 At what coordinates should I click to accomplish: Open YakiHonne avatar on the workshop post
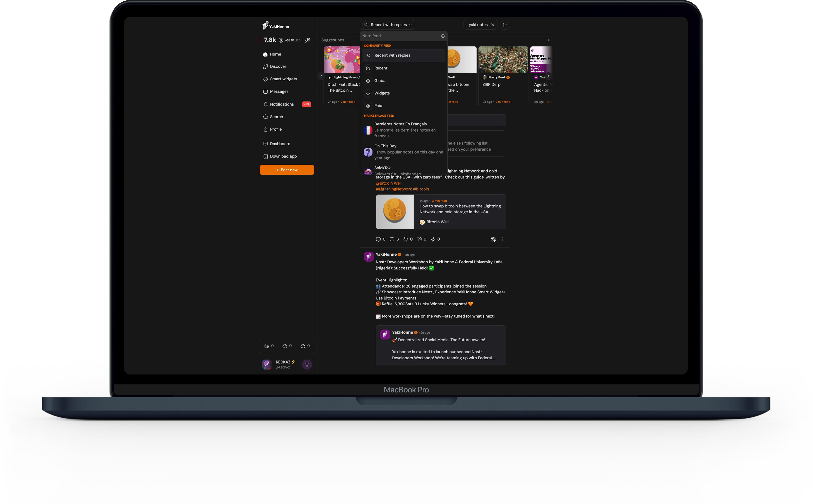coord(369,257)
